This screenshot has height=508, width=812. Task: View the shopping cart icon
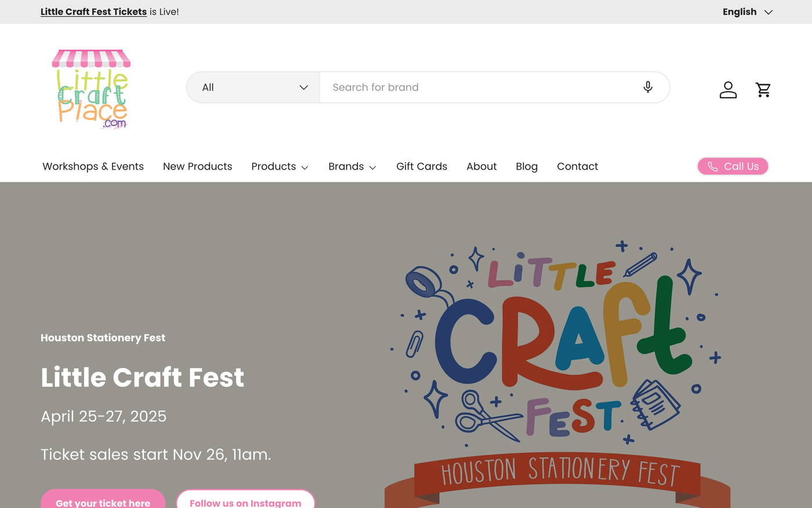[x=763, y=89]
